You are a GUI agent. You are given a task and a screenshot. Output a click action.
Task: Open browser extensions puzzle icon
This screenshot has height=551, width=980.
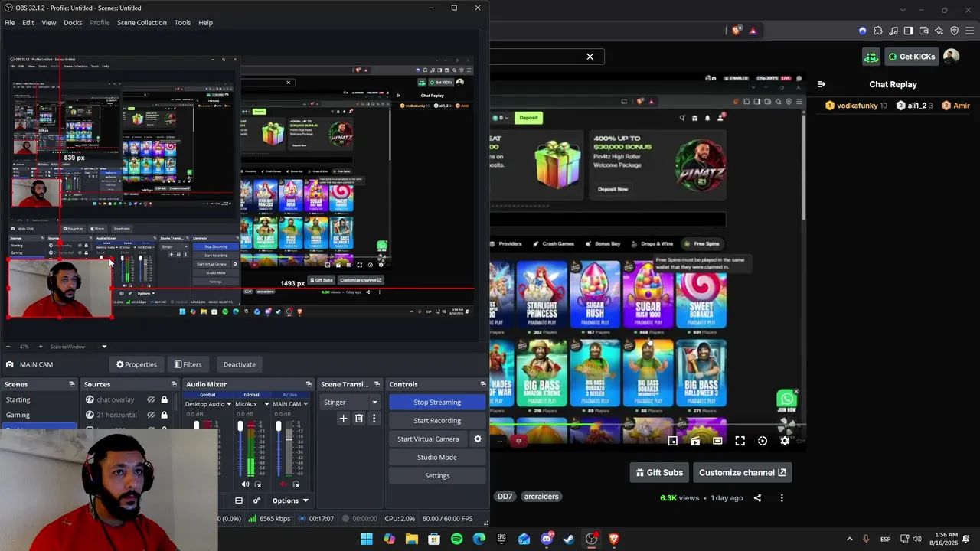(878, 31)
